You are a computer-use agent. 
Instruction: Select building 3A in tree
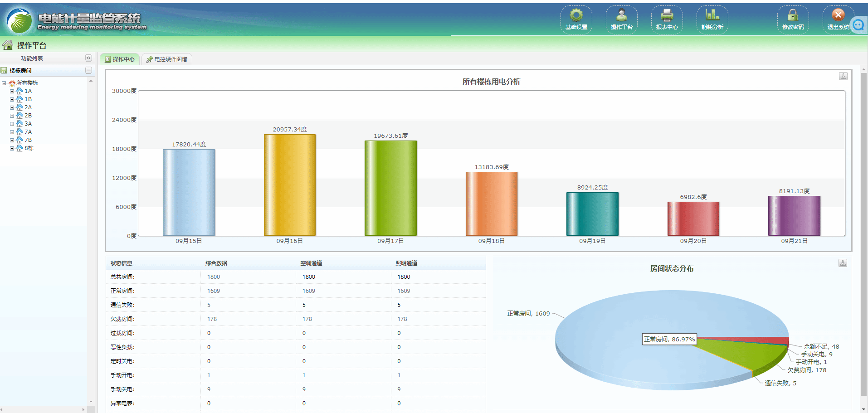[28, 124]
